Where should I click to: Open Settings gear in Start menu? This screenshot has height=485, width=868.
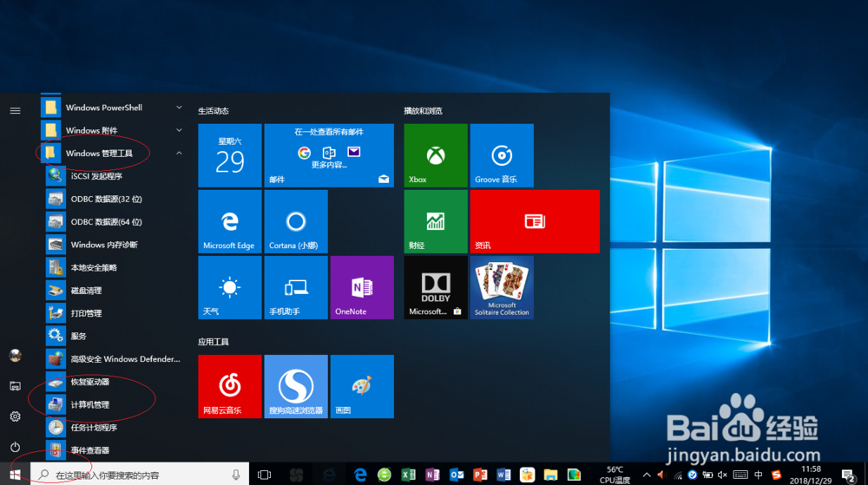[x=15, y=416]
